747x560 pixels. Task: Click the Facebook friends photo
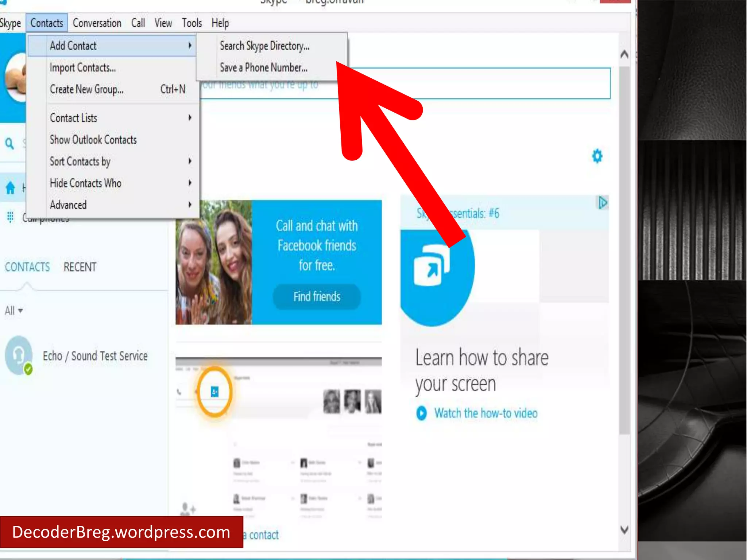214,262
